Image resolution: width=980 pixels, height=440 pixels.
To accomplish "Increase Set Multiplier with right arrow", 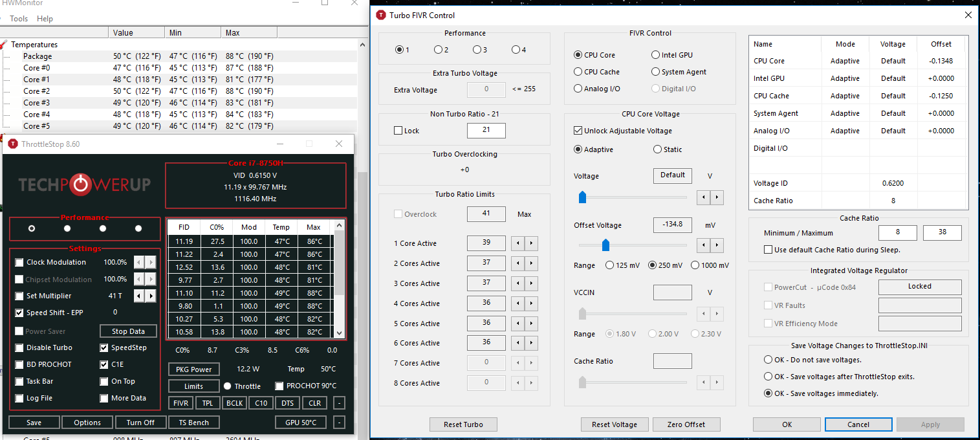I will click(151, 296).
